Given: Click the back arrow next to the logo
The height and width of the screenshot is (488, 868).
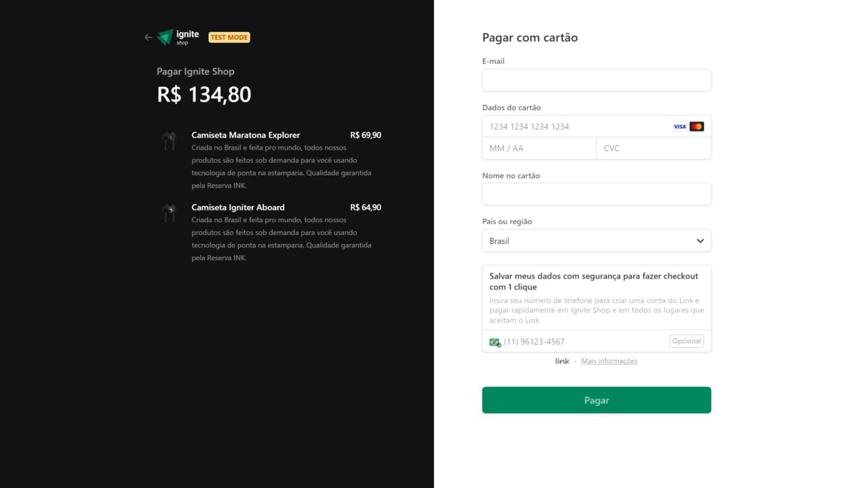Looking at the screenshot, I should [148, 37].
